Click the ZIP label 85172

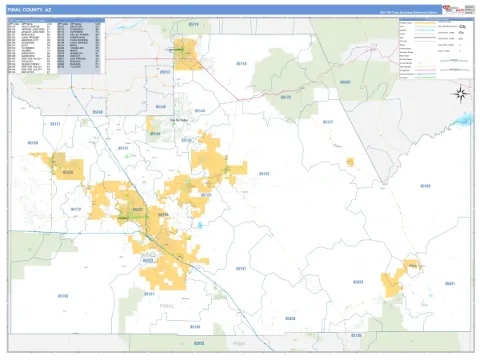pos(76,209)
